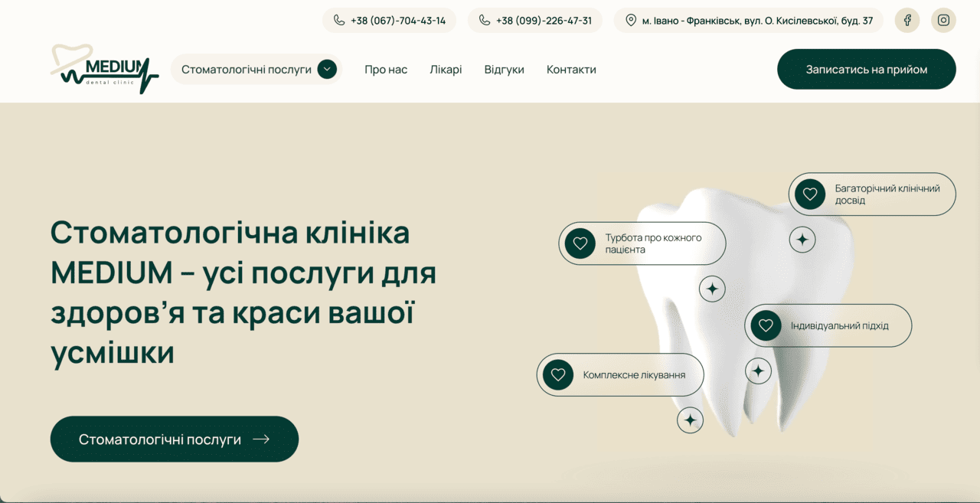Navigate to Контакти

(571, 70)
